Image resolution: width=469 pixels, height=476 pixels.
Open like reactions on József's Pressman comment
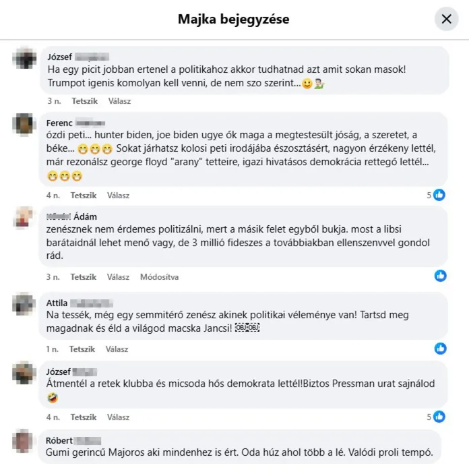436,417
